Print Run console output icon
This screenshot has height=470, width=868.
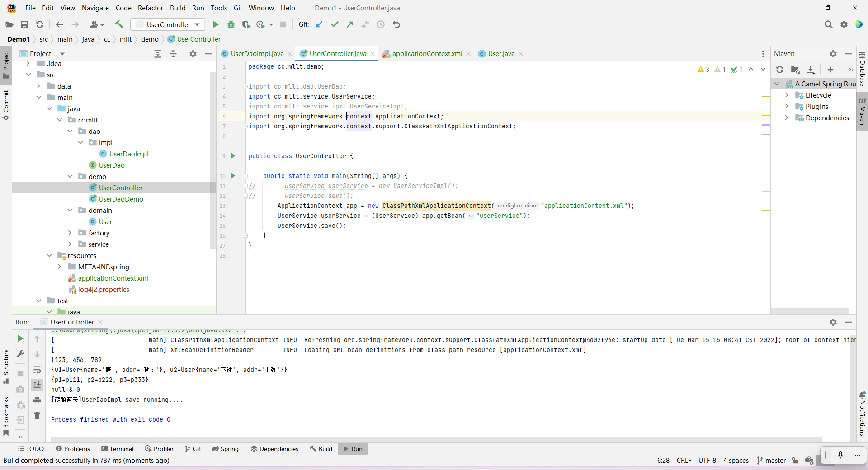coord(37,400)
